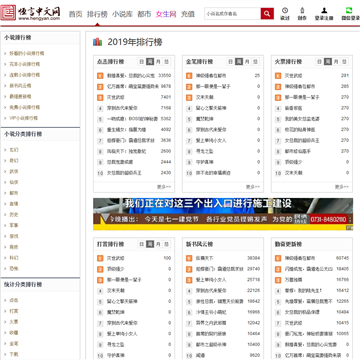Open 恐怖 category in sidebar
Image resolution: width=360 pixels, height=360 pixels.
[x=14, y=268]
